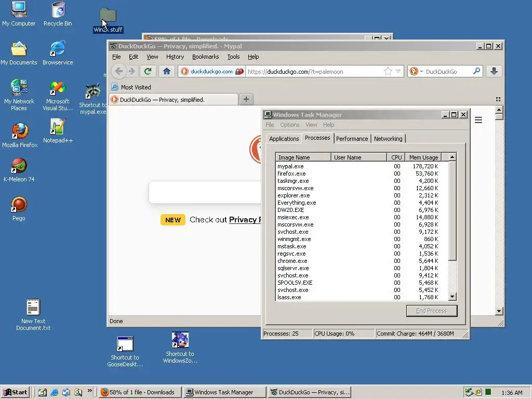Screen dimensions: 532x399
Task: Switch to Downloads taskbar button
Action: (x=140, y=392)
